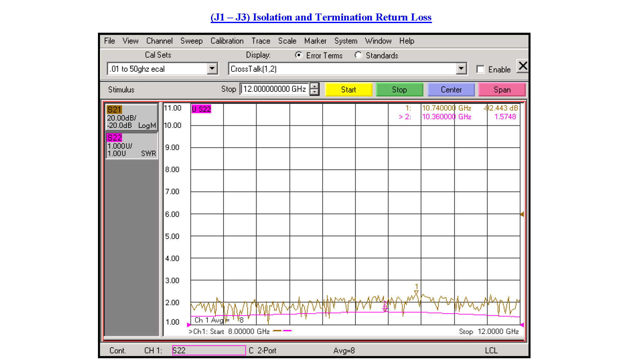The height and width of the screenshot is (364, 641).
Task: Click the S22 measurement field in the status bar
Action: 209,350
